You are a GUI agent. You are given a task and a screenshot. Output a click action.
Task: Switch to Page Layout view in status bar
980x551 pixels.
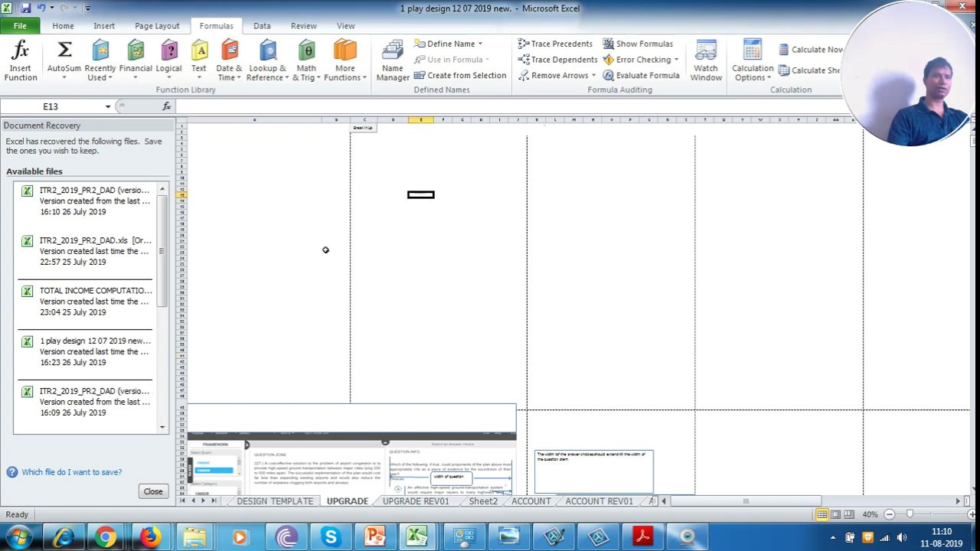835,514
